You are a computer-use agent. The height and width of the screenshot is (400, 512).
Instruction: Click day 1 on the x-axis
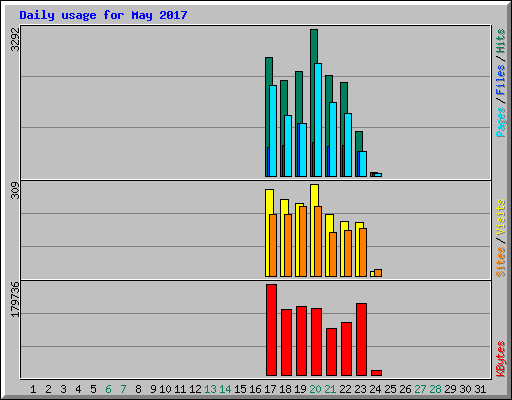coord(33,389)
